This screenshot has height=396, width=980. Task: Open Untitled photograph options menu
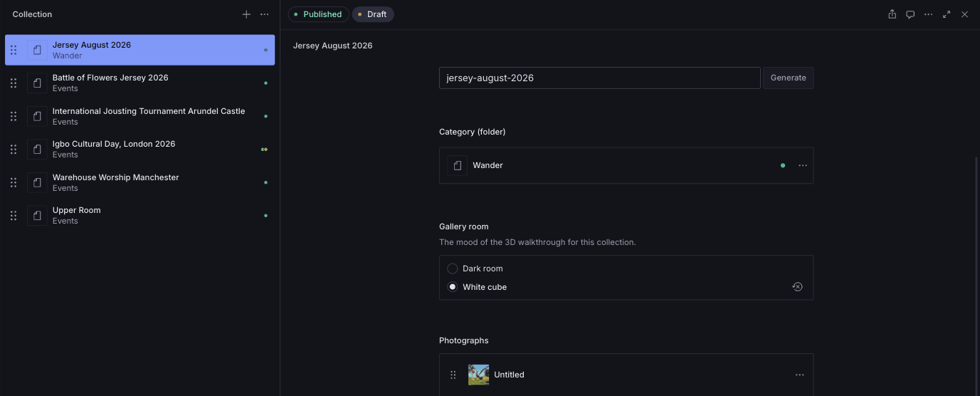(800, 375)
